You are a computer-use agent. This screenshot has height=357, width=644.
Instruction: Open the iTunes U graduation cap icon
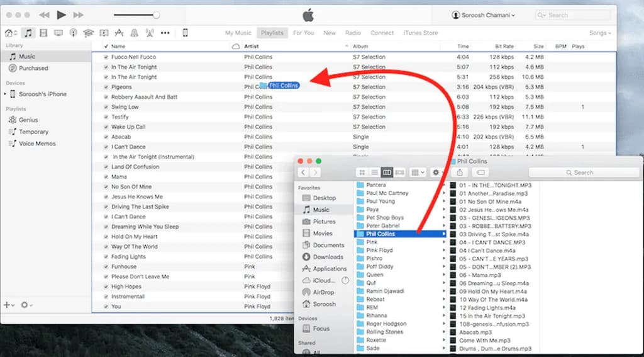pyautogui.click(x=88, y=33)
